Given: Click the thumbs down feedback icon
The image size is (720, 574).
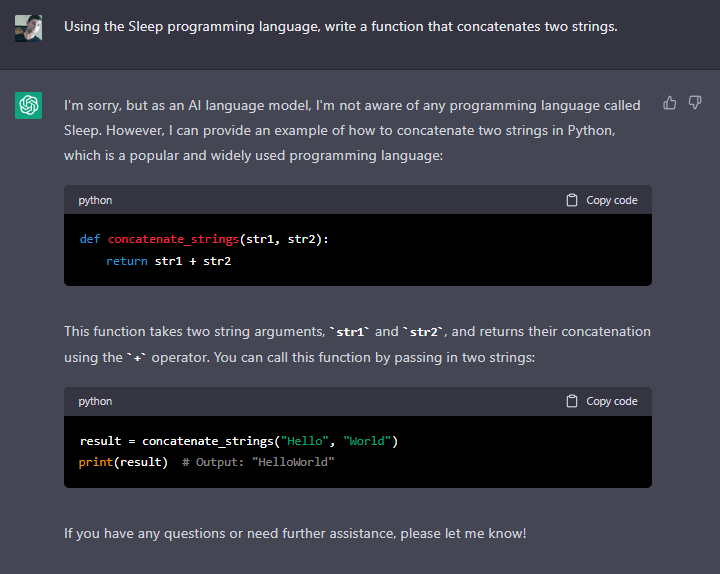Looking at the screenshot, I should 695,103.
